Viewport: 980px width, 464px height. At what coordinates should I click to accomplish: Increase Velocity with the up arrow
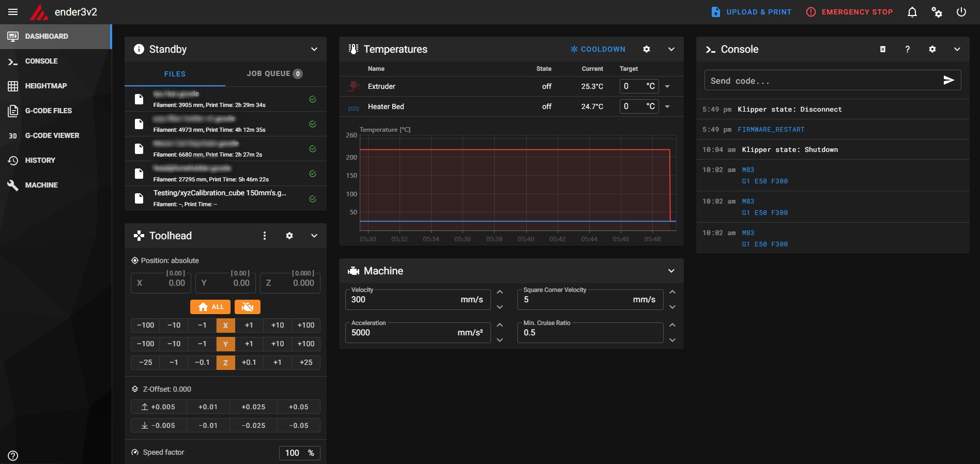coord(500,292)
